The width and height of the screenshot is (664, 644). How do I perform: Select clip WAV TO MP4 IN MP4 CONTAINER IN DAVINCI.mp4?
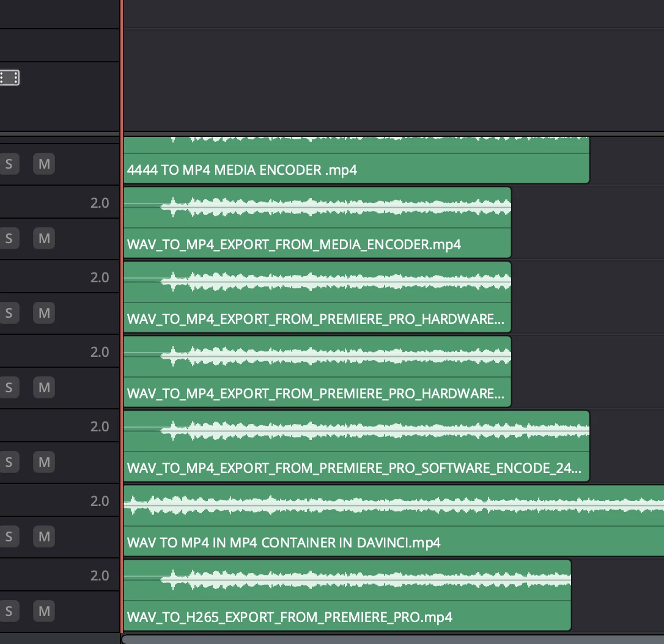pos(393,521)
